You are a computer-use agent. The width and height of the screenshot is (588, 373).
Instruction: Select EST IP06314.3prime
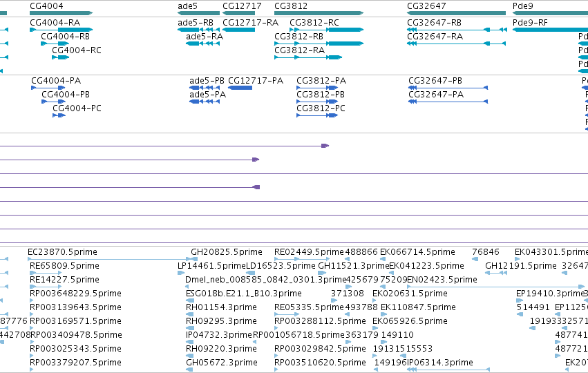[x=448, y=370]
